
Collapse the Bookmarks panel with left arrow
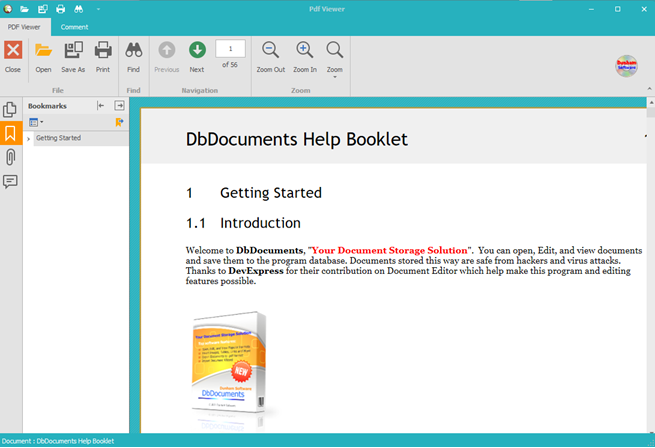tap(101, 106)
